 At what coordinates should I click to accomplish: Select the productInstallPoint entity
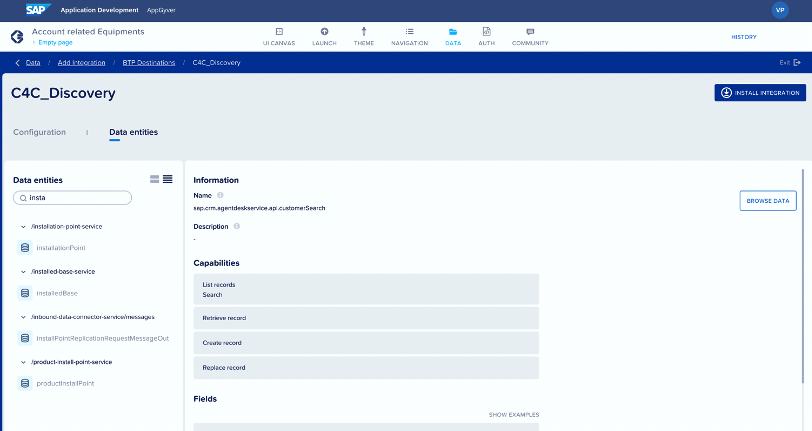coord(65,383)
